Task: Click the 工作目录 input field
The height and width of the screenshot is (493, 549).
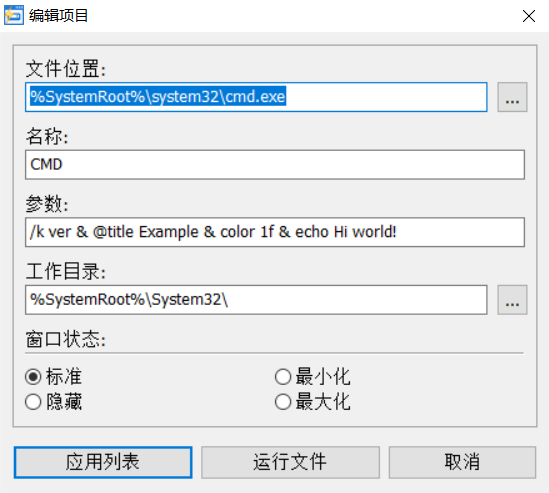Action: pos(256,300)
